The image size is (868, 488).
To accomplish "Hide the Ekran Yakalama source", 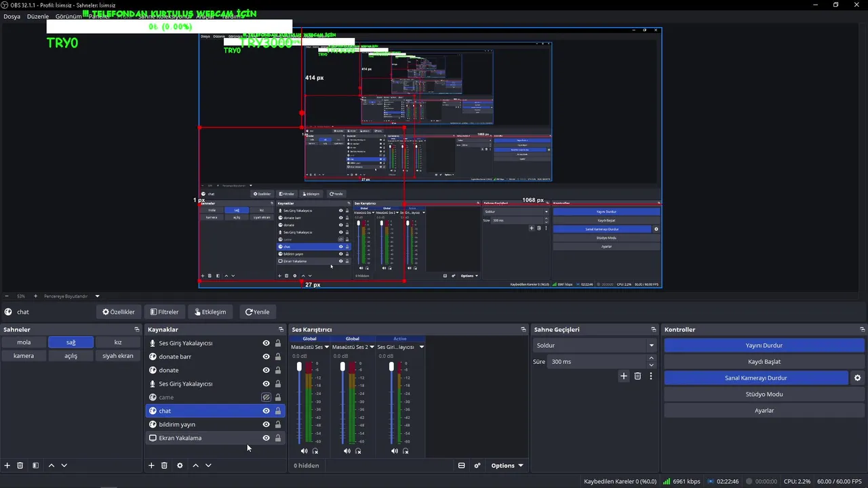I will coord(266,438).
